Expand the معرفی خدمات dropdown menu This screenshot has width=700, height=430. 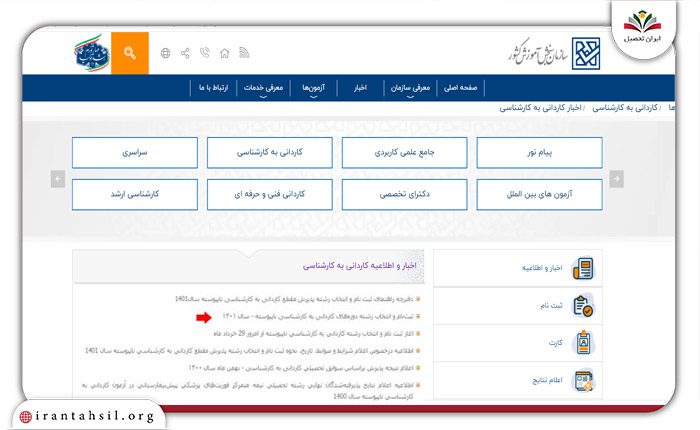(x=263, y=88)
